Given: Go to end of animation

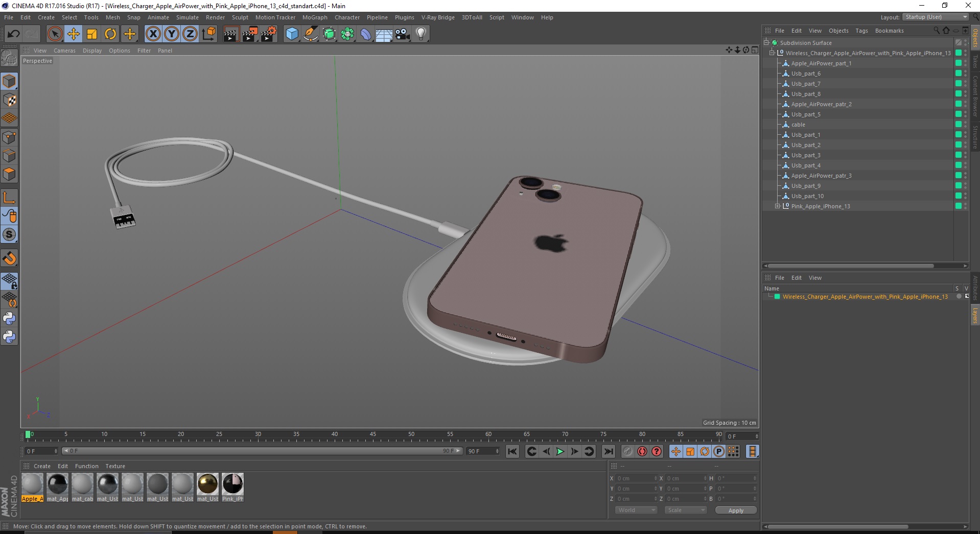Looking at the screenshot, I should click(x=608, y=451).
